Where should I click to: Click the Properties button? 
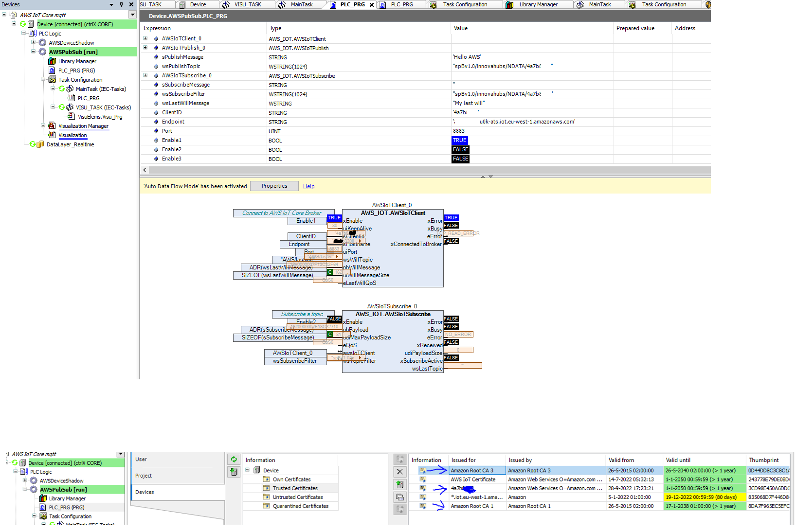[274, 186]
